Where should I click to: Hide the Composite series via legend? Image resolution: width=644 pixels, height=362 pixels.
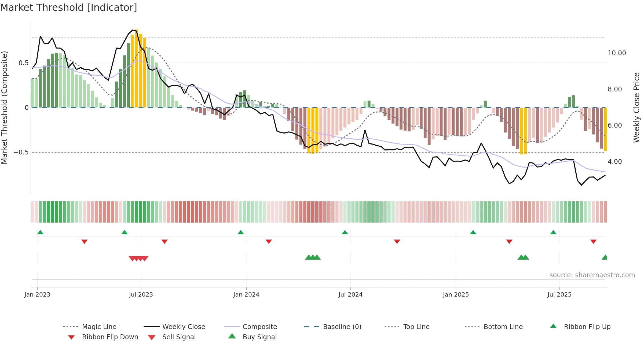(250, 327)
